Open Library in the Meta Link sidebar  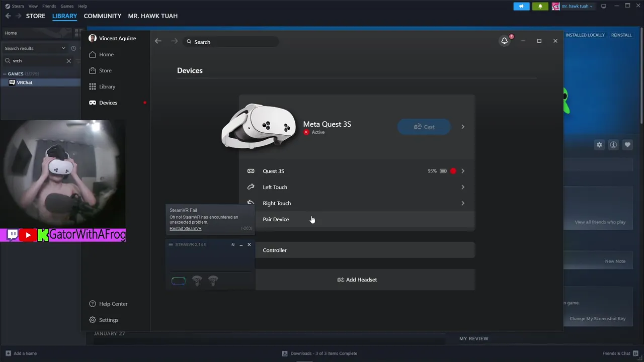107,86
